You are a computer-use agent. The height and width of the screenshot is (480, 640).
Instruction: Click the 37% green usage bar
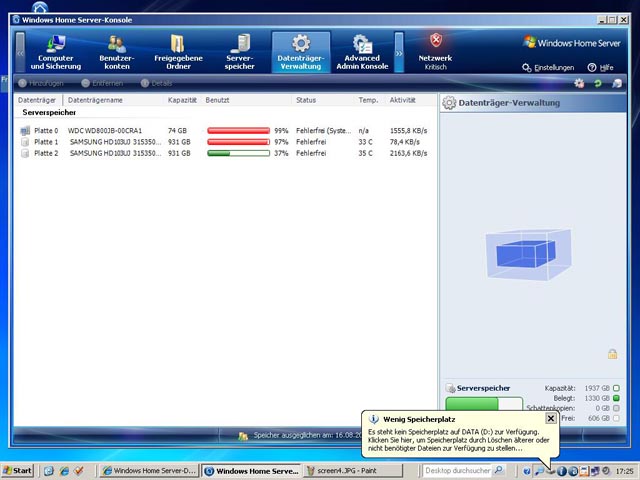[238, 153]
